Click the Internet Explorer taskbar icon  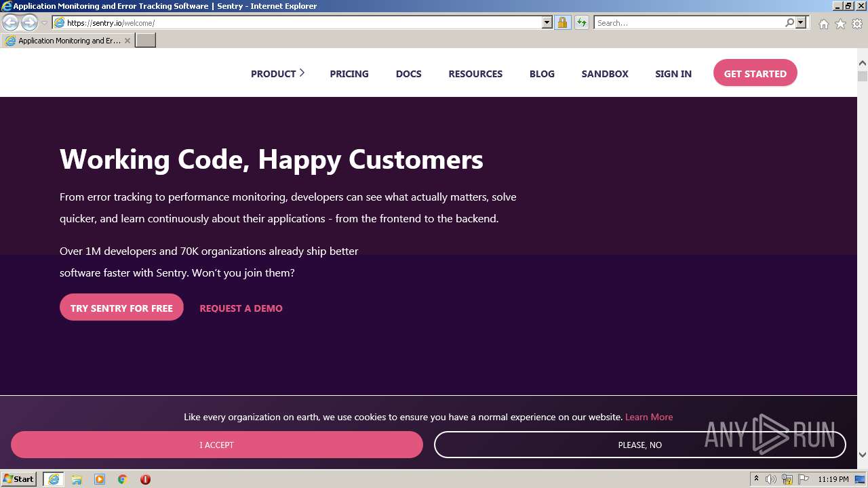54,479
